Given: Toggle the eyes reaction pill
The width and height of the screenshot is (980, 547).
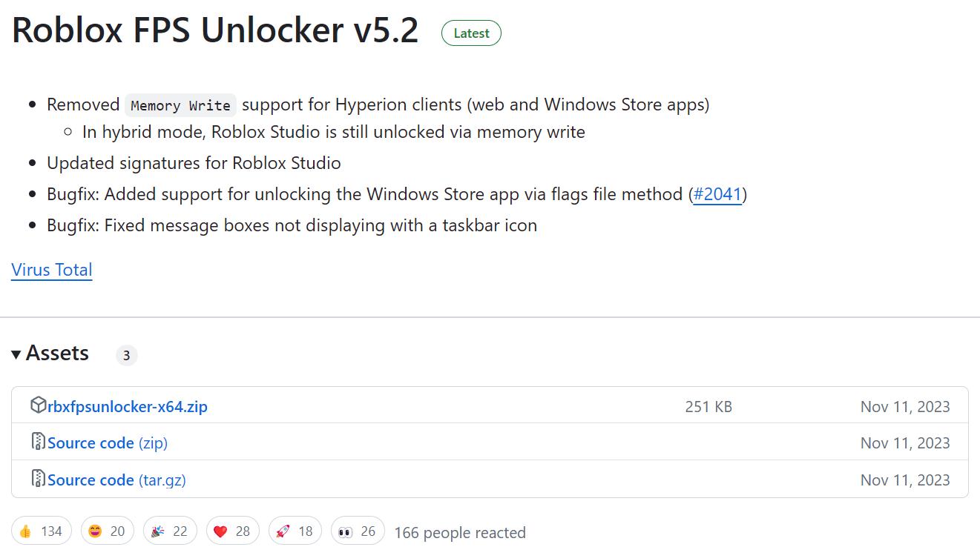Looking at the screenshot, I should [x=358, y=530].
